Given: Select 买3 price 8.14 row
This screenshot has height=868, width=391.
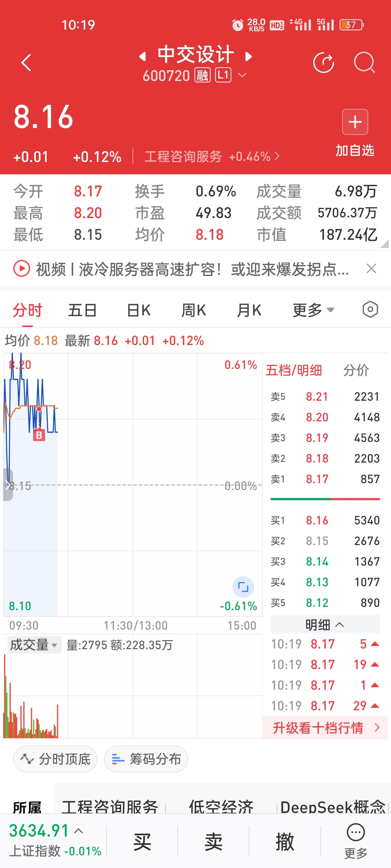Looking at the screenshot, I should tap(325, 562).
